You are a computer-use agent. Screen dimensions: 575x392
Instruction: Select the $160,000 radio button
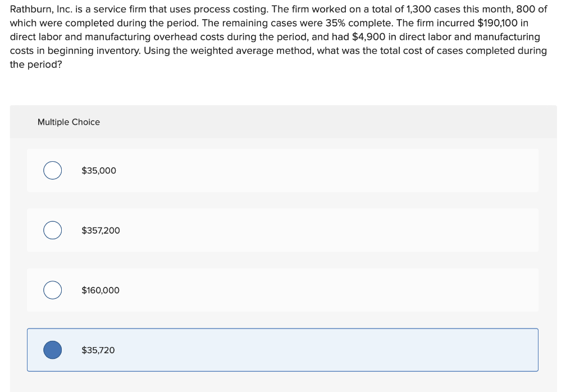tap(52, 290)
